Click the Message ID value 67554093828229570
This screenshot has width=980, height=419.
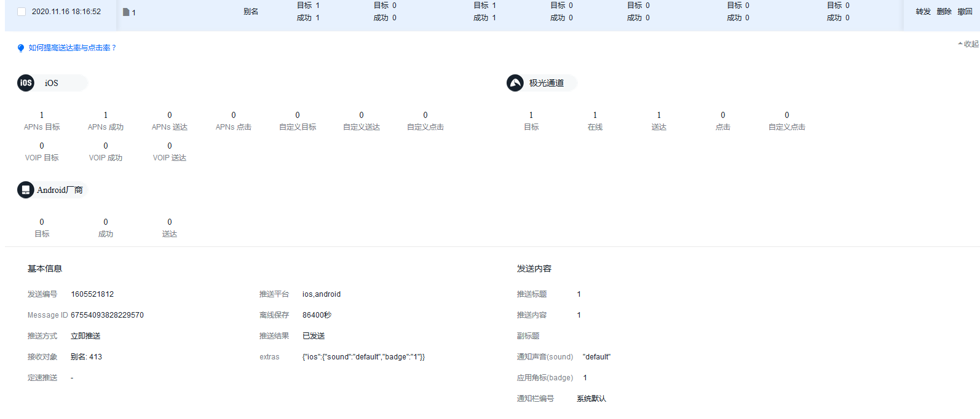tap(107, 315)
